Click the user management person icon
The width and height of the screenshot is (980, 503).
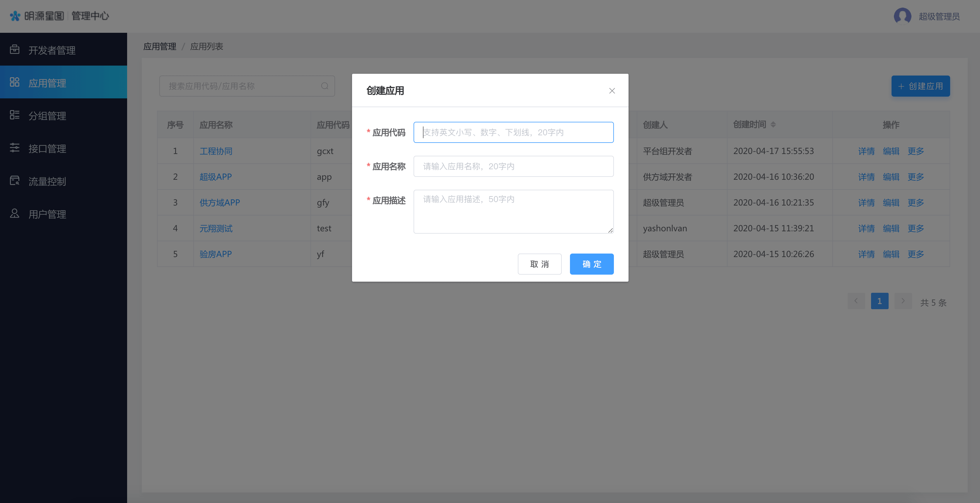14,213
